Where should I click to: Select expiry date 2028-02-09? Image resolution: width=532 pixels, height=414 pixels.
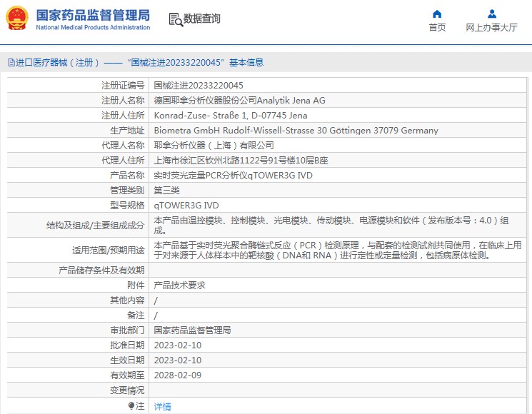click(x=178, y=375)
